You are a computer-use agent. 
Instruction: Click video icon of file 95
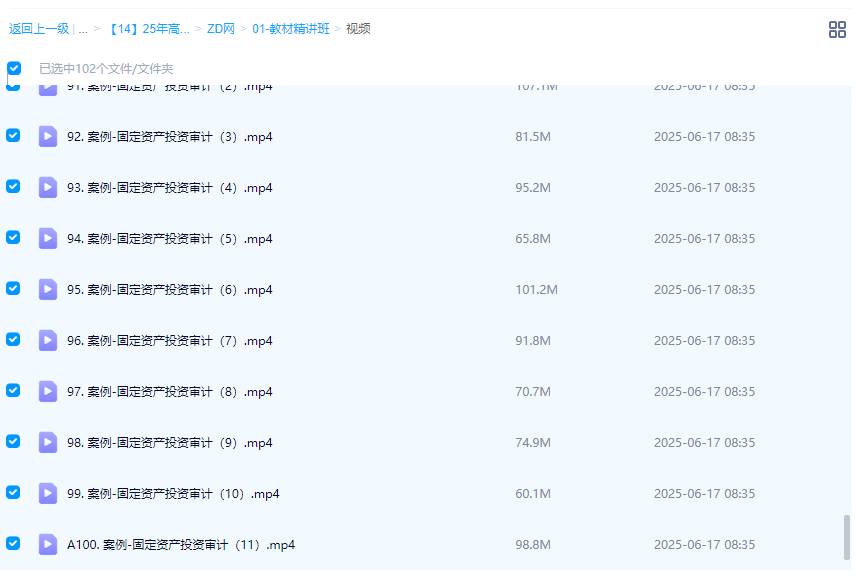pos(47,289)
